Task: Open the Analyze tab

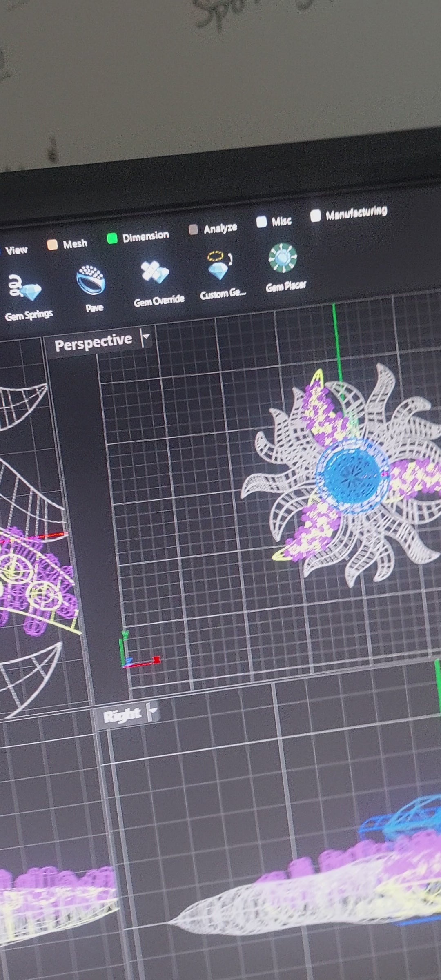Action: [213, 229]
